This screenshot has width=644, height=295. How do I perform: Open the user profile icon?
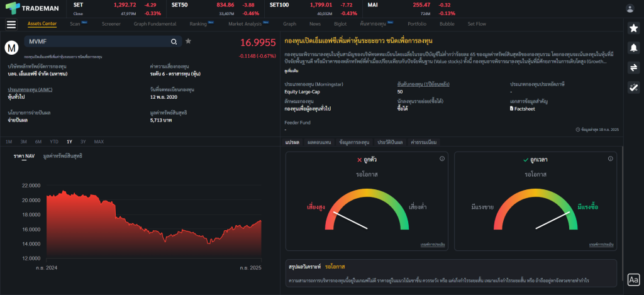[630, 8]
